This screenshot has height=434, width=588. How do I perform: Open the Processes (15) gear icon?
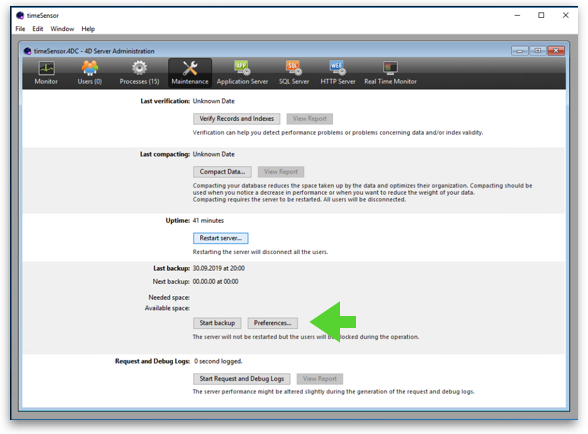(140, 68)
